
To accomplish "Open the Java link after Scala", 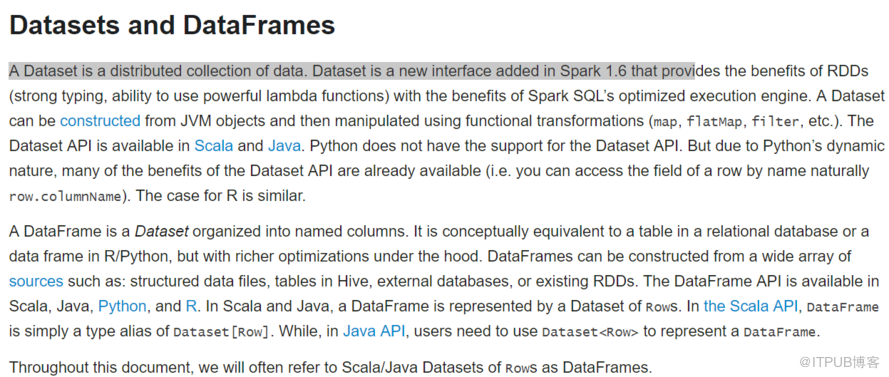I will coord(284,146).
